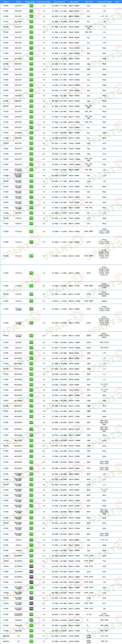Image resolution: width=122 pixels, height=644 pixels.
Task: Click the petrol icon in Fiesta RQC row
Action: click(x=31, y=223)
